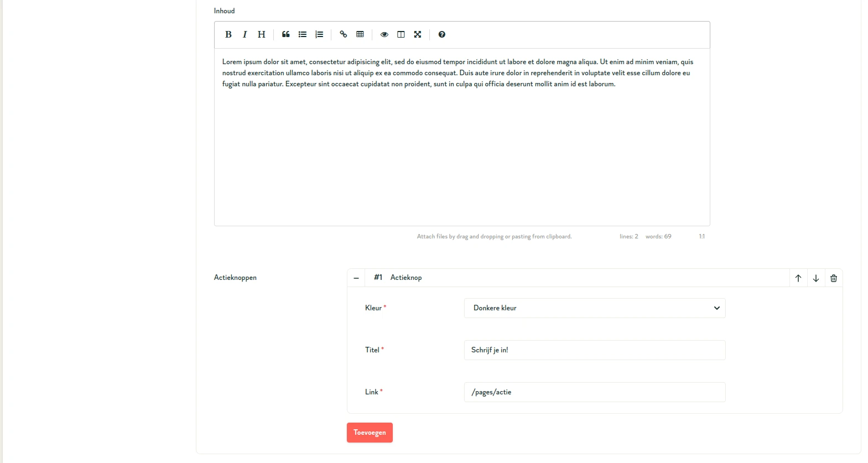
Task: Create a numbered list
Action: tap(319, 34)
